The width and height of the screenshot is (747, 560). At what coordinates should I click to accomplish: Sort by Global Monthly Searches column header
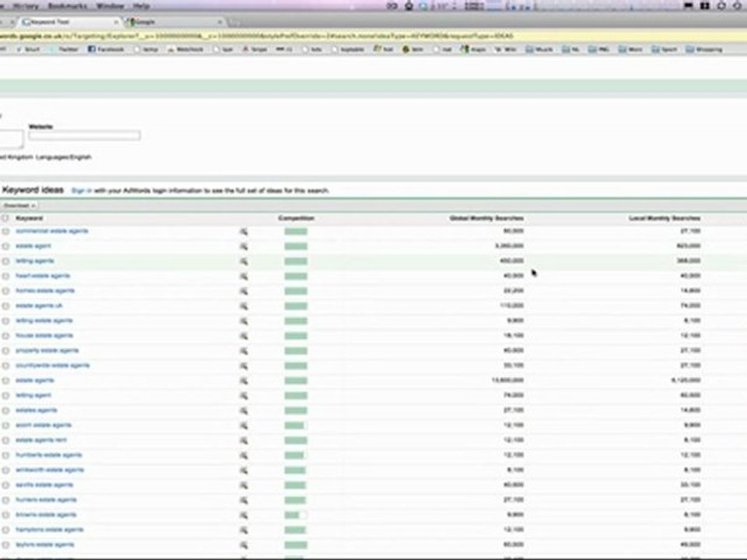(486, 218)
